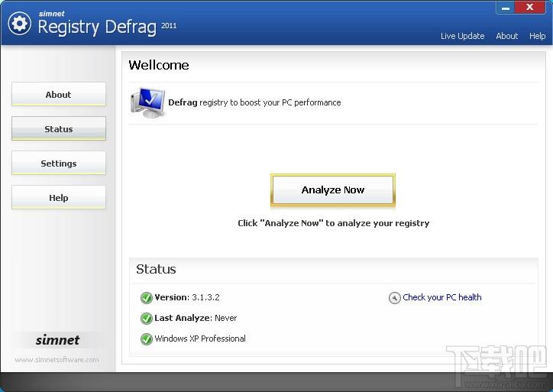Follow the Check your PC health link
The image size is (553, 392).
tap(442, 297)
